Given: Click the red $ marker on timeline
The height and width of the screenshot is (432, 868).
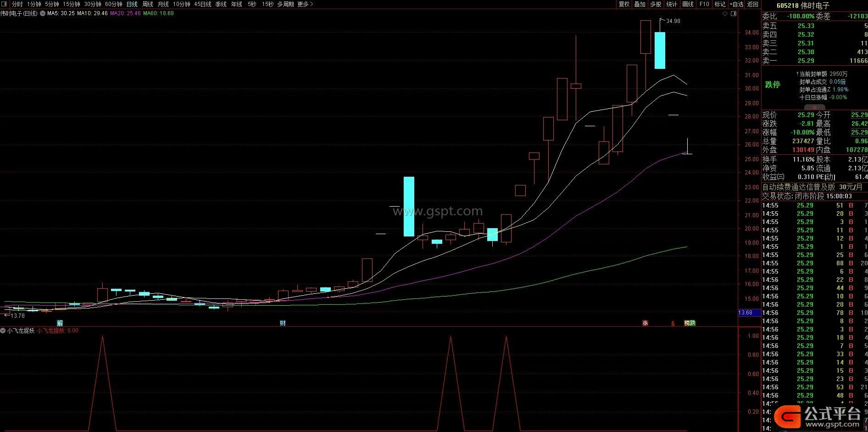Looking at the screenshot, I should pyautogui.click(x=673, y=323).
